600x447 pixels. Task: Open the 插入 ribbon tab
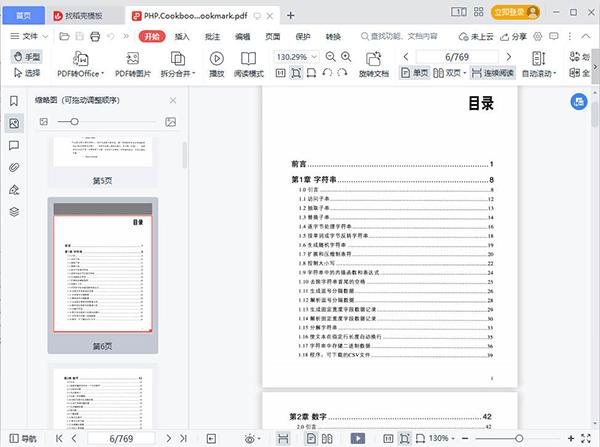click(182, 36)
